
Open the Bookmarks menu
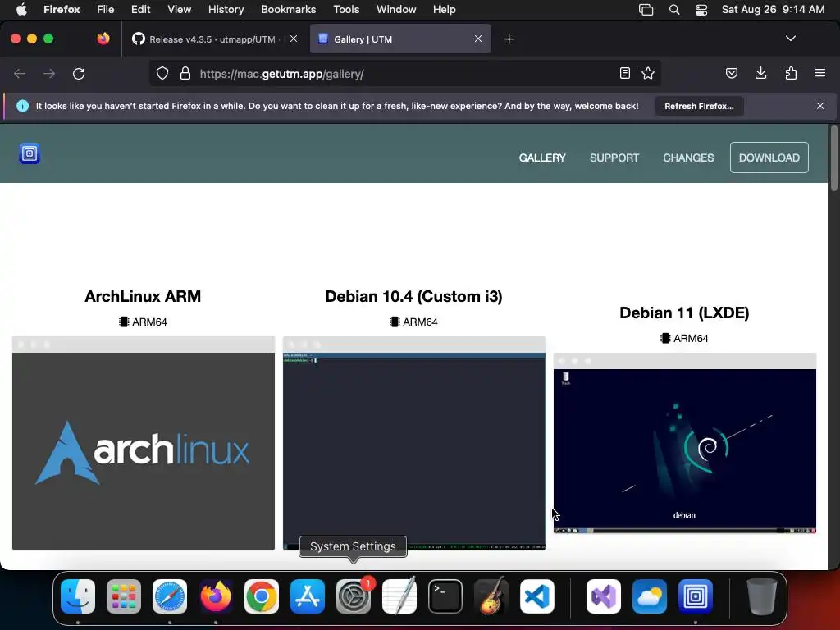(x=288, y=9)
